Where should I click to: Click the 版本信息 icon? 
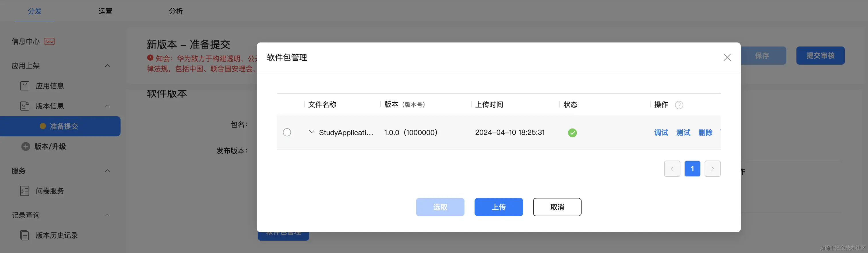click(x=25, y=106)
